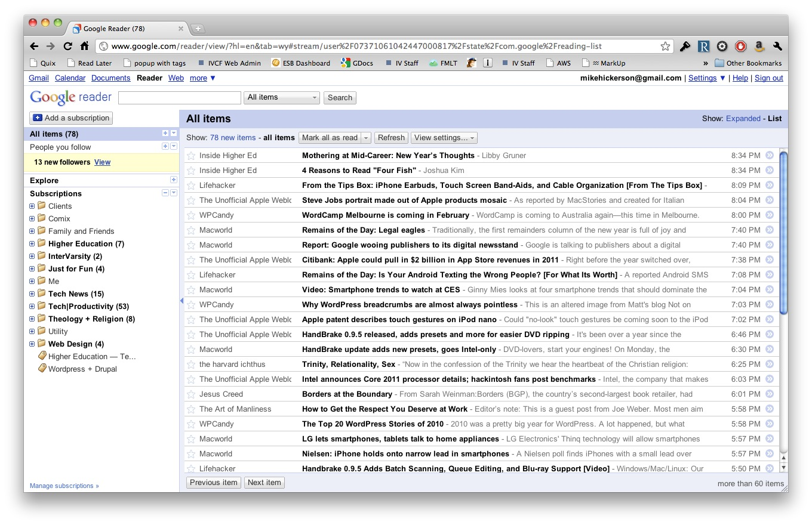The width and height of the screenshot is (812, 525).
Task: Open original arrow for LG smartphones appliances item
Action: pos(770,438)
